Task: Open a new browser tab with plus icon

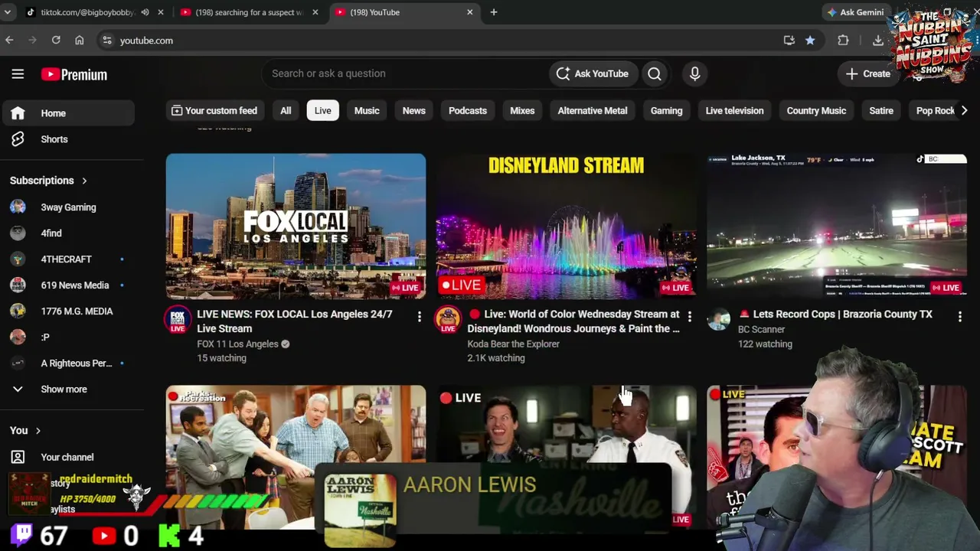Action: pos(494,12)
